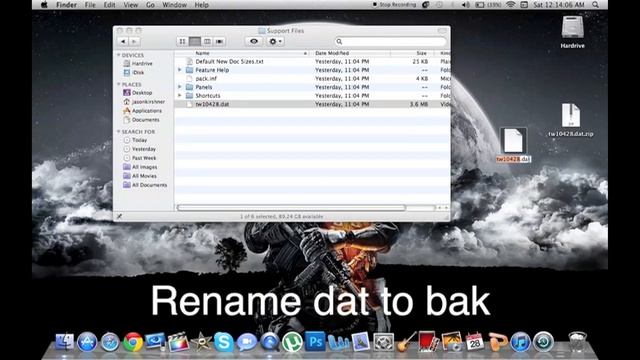Click the Finder icon in the Dock

64,342
